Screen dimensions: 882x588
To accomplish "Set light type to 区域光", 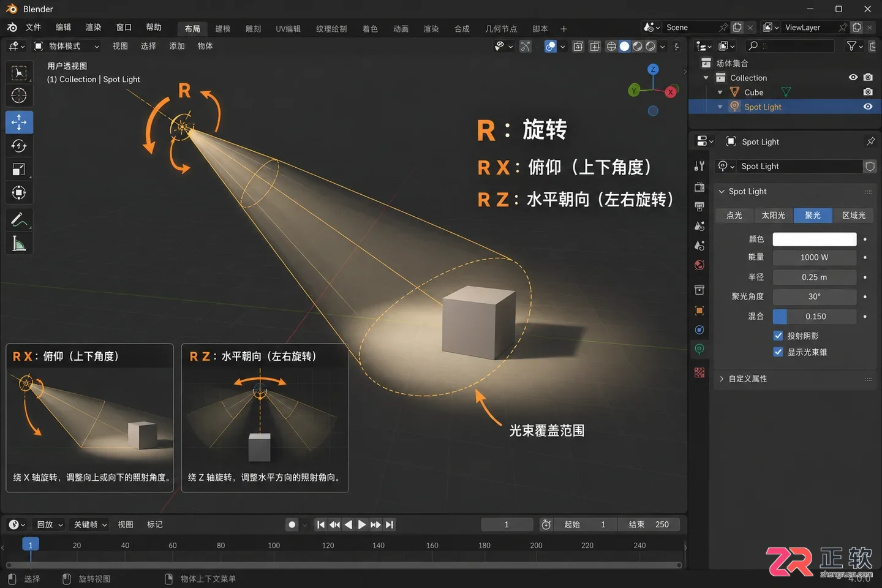I will 854,216.
